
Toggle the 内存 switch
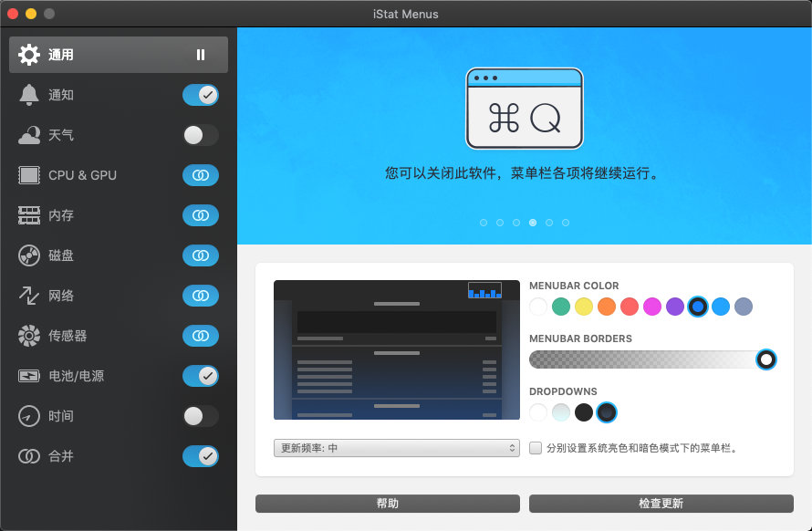pyautogui.click(x=201, y=215)
